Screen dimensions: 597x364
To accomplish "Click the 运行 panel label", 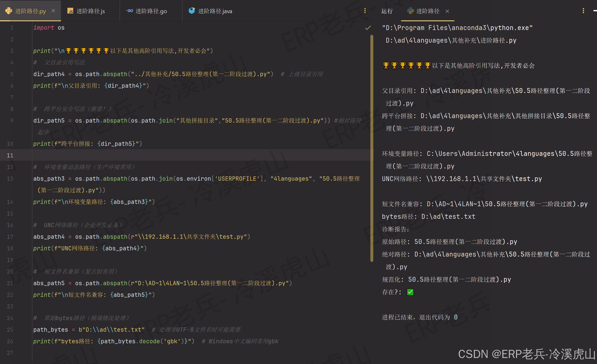I will click(387, 11).
